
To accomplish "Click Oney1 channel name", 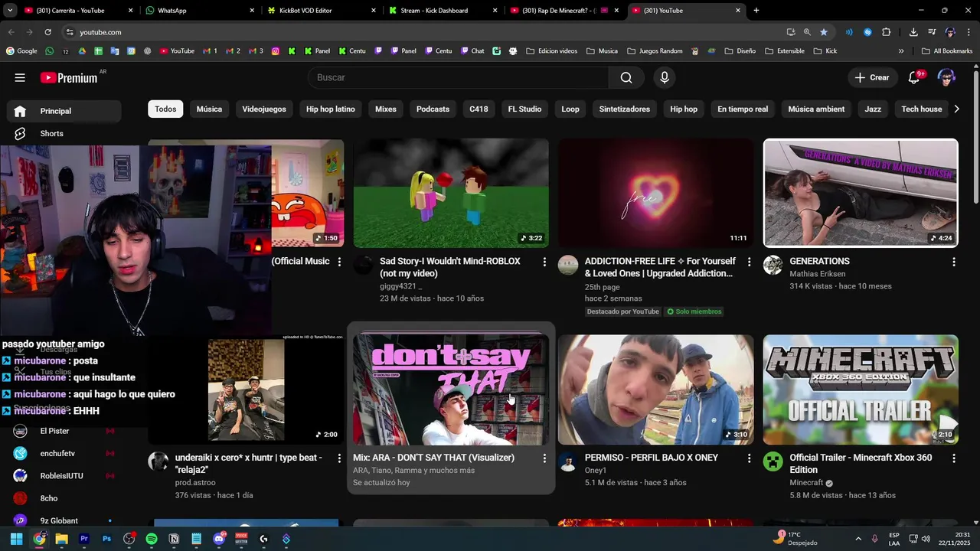I will (x=596, y=471).
